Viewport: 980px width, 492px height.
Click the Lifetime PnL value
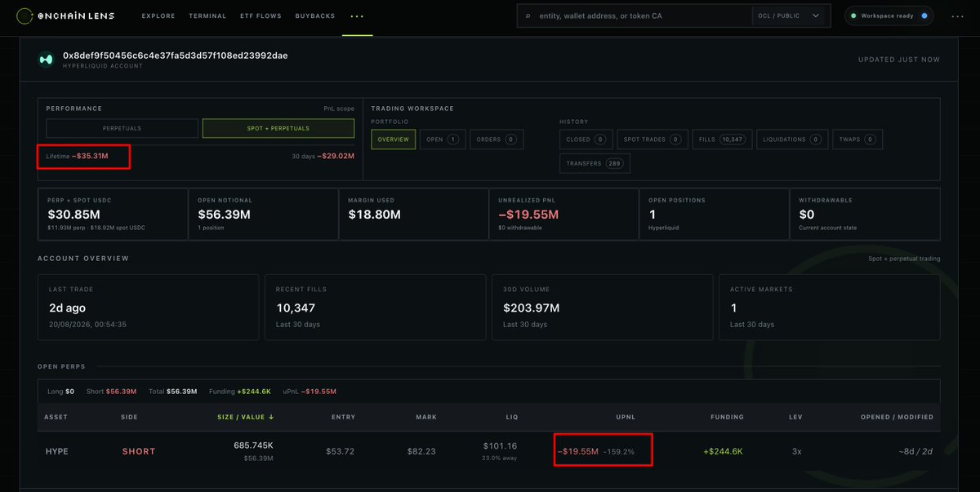90,156
